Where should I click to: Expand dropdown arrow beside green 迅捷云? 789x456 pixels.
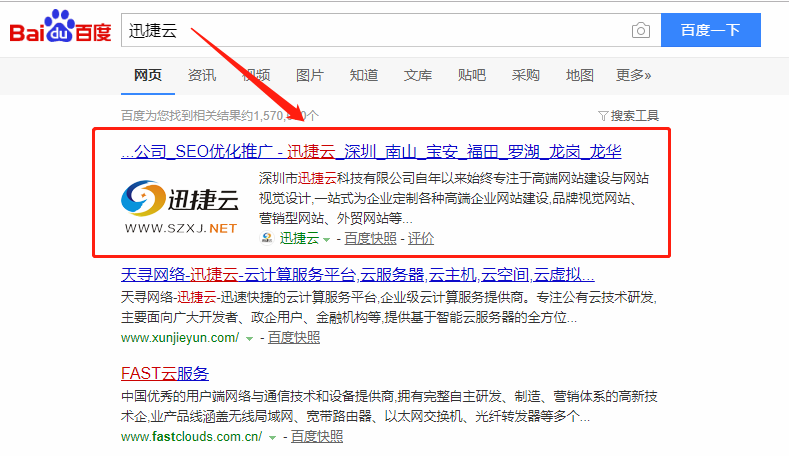(x=327, y=240)
